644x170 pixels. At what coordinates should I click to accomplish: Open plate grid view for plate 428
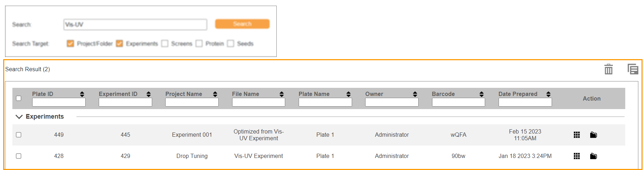(577, 156)
